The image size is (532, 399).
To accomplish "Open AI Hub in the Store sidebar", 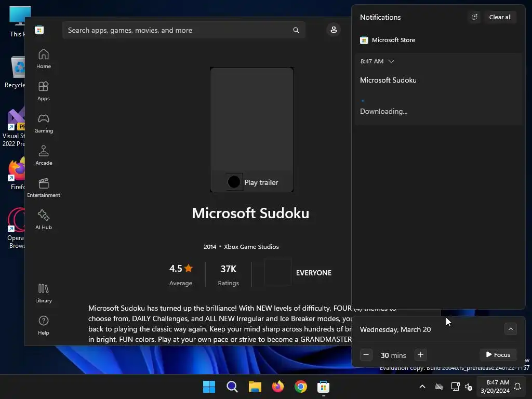I will [x=44, y=220].
